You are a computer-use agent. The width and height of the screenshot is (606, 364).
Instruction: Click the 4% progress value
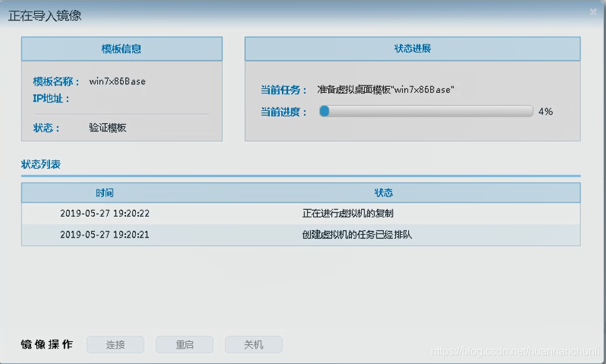tap(545, 112)
